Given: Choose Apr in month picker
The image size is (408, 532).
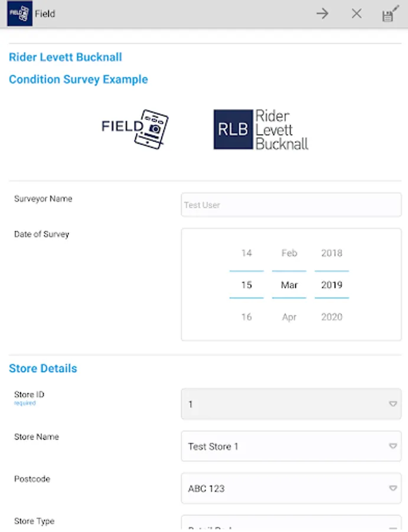Looking at the screenshot, I should coord(289,317).
